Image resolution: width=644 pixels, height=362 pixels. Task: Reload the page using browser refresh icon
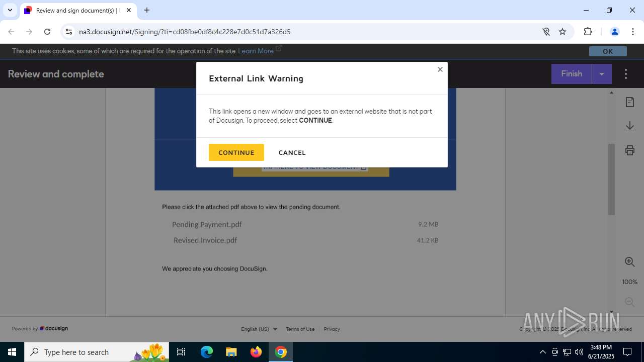coord(47,32)
